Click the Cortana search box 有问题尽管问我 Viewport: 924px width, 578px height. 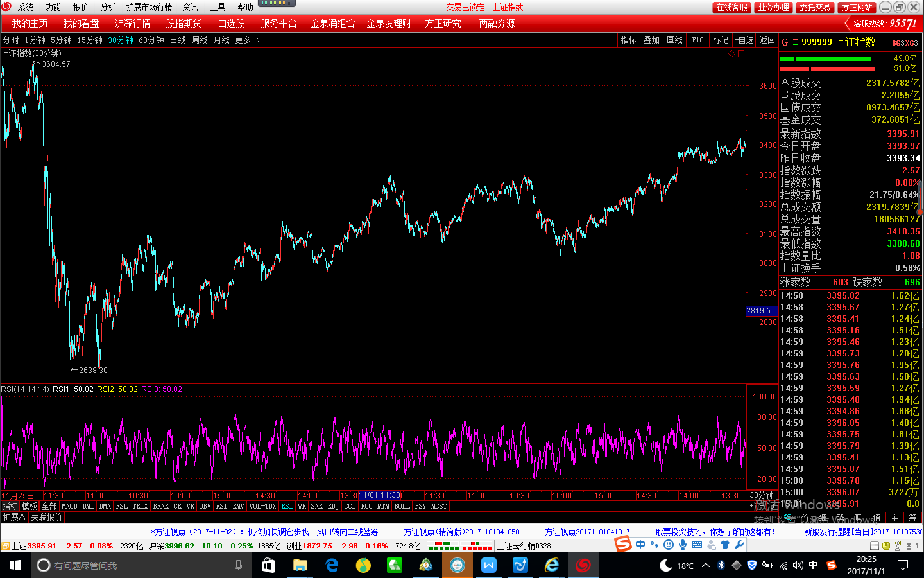(x=140, y=565)
